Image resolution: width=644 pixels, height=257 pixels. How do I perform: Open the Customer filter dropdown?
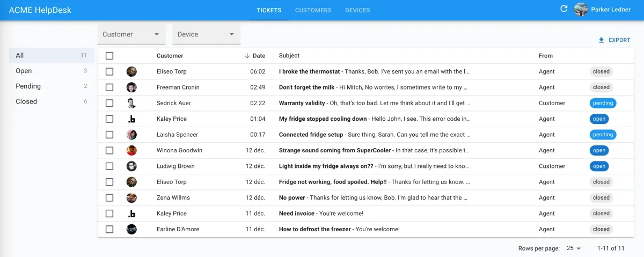tap(131, 34)
